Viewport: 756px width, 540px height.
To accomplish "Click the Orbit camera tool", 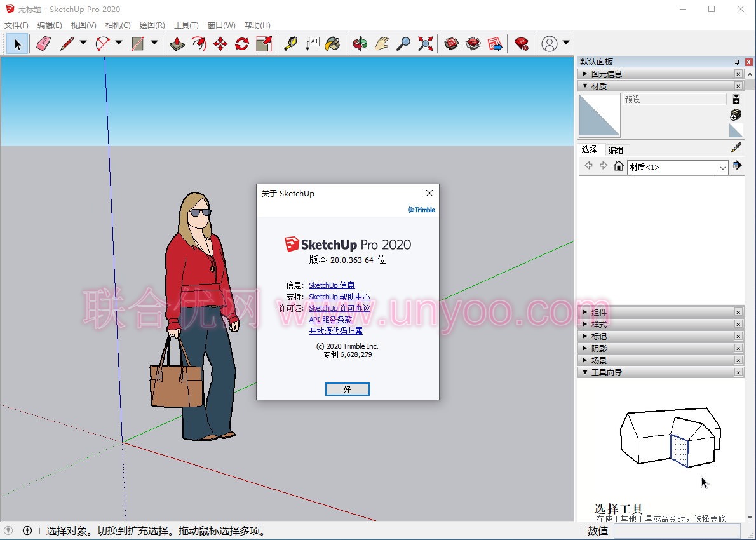I will (360, 44).
